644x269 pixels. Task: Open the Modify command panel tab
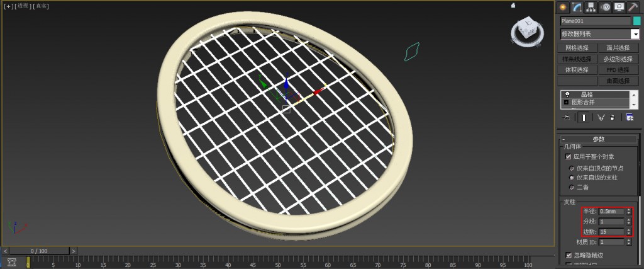(577, 7)
